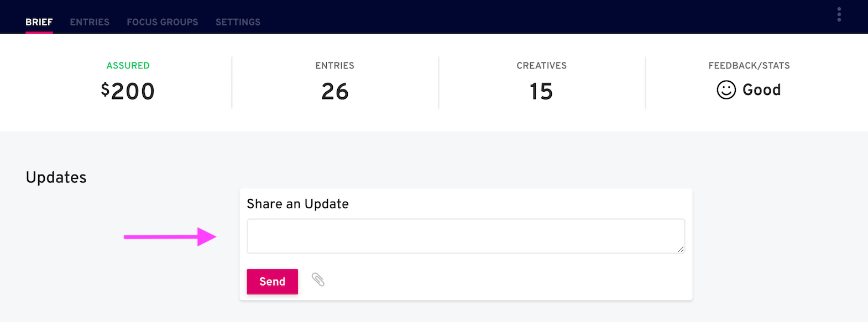The height and width of the screenshot is (322, 868).
Task: Click the Good feedback status
Action: (762, 89)
